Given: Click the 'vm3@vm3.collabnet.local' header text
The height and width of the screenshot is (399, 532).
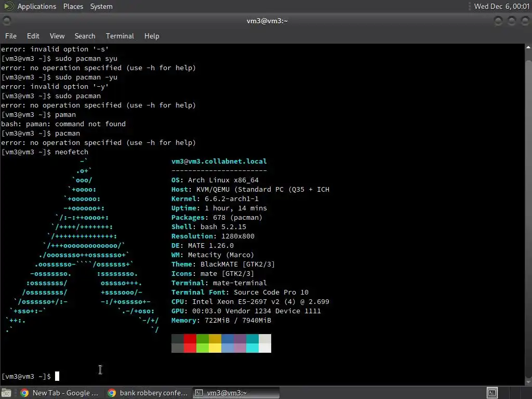Looking at the screenshot, I should (x=219, y=162).
